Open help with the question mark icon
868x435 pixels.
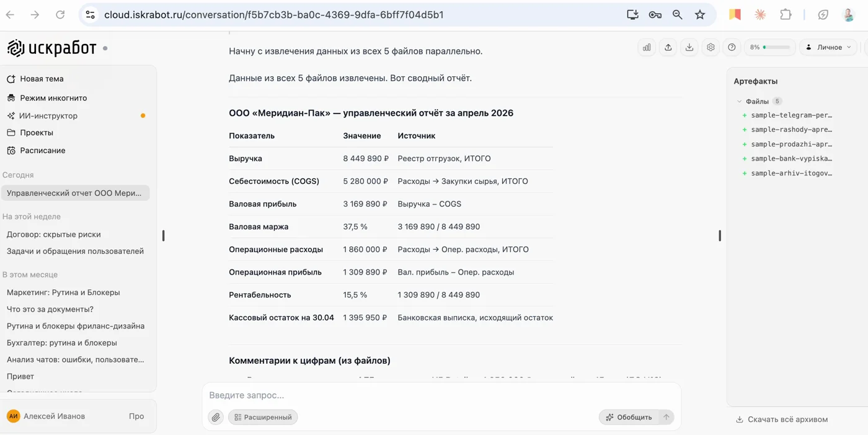tap(732, 47)
